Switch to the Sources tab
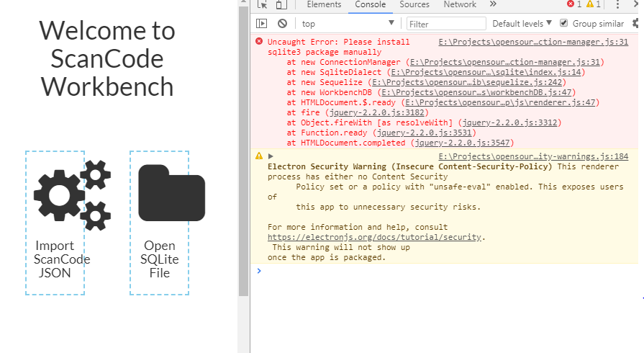The width and height of the screenshot is (644, 353). (x=414, y=4)
